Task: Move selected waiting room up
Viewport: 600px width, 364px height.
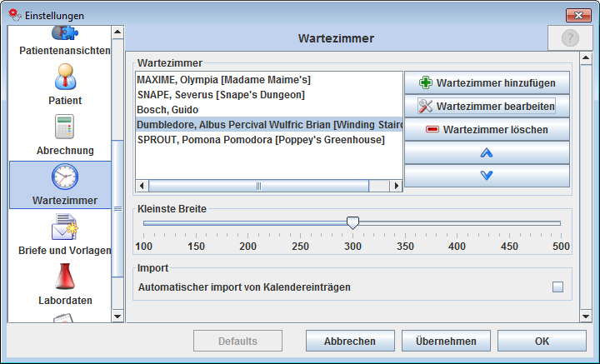Action: pyautogui.click(x=487, y=152)
